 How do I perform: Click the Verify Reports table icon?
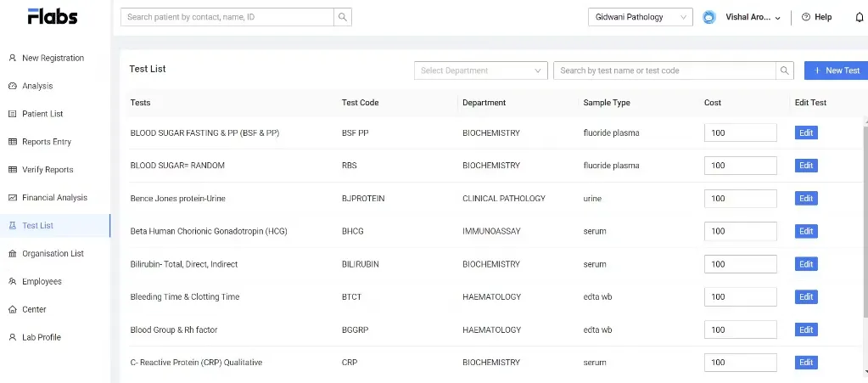[12, 170]
